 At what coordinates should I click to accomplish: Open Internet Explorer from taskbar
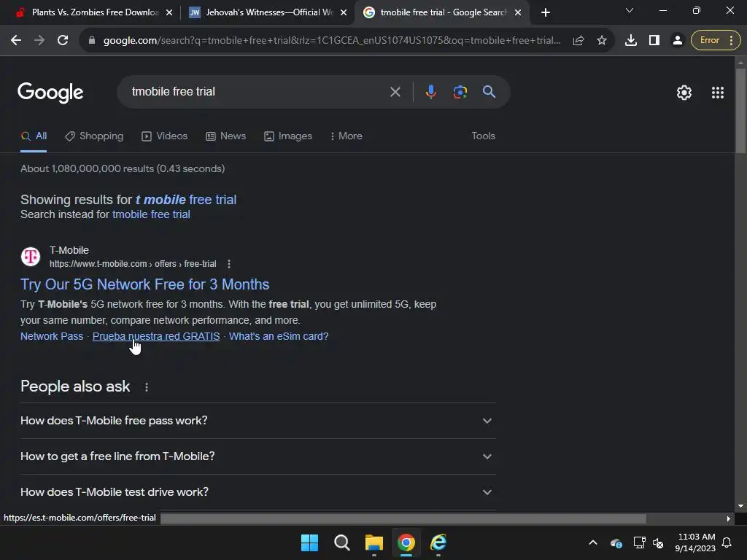pos(438,542)
